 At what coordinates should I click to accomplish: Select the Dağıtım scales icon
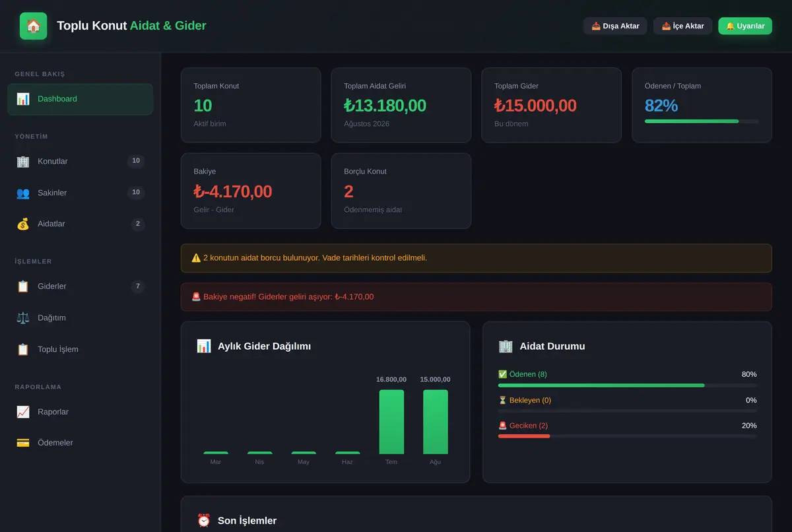pyautogui.click(x=23, y=317)
